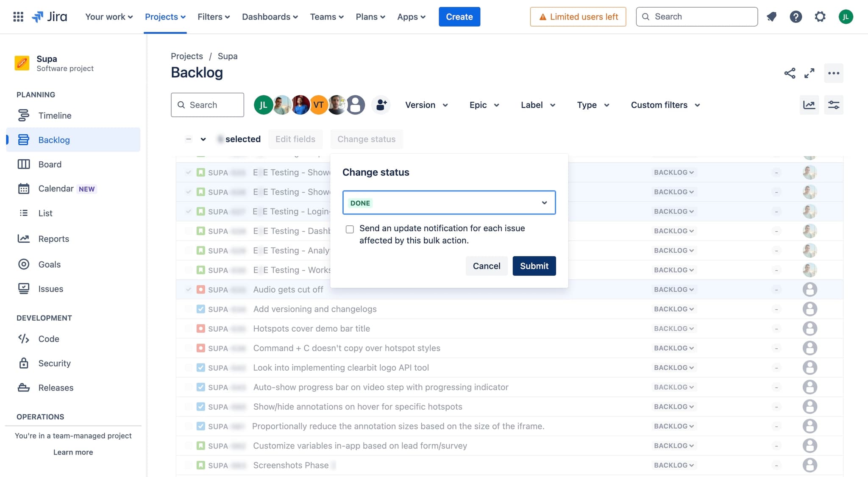Expand the Epic filter dropdown
868x477 pixels.
pos(484,105)
